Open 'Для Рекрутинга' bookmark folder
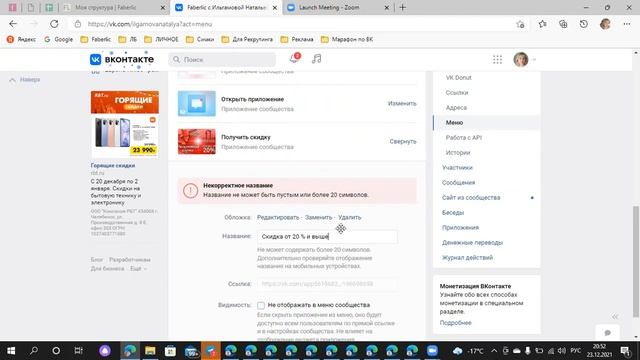Screen dimensions: 640x360 click(247, 40)
